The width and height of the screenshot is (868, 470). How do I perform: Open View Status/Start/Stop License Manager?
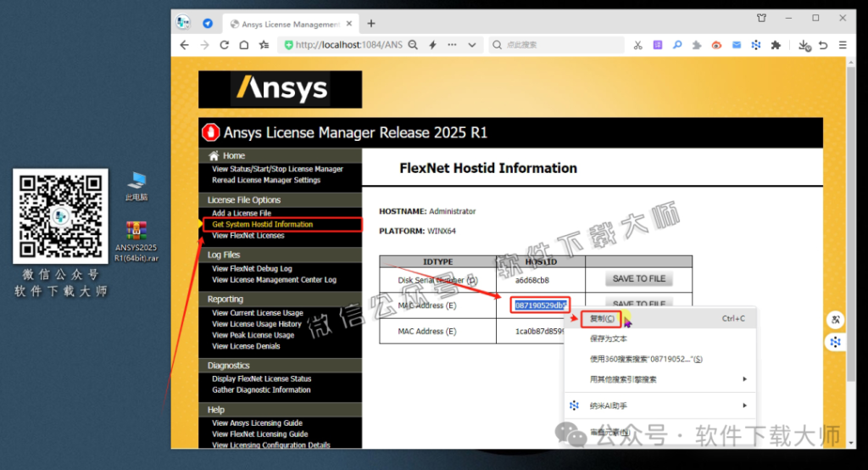pos(277,169)
